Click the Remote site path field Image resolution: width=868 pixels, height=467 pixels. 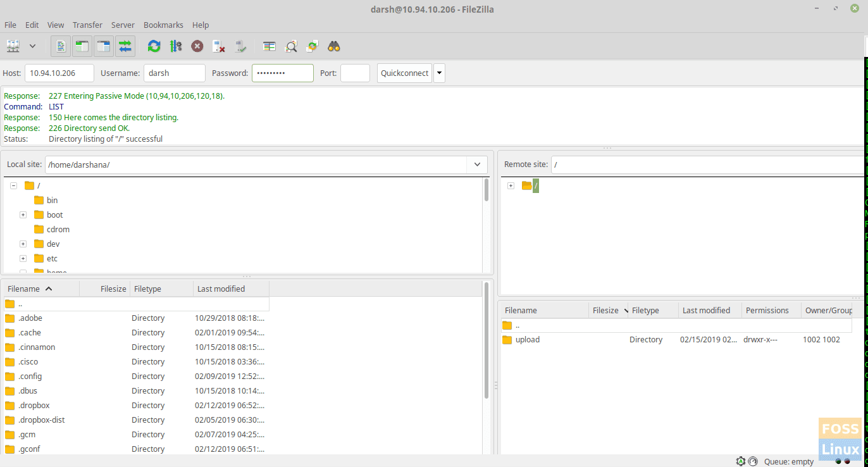click(x=707, y=165)
